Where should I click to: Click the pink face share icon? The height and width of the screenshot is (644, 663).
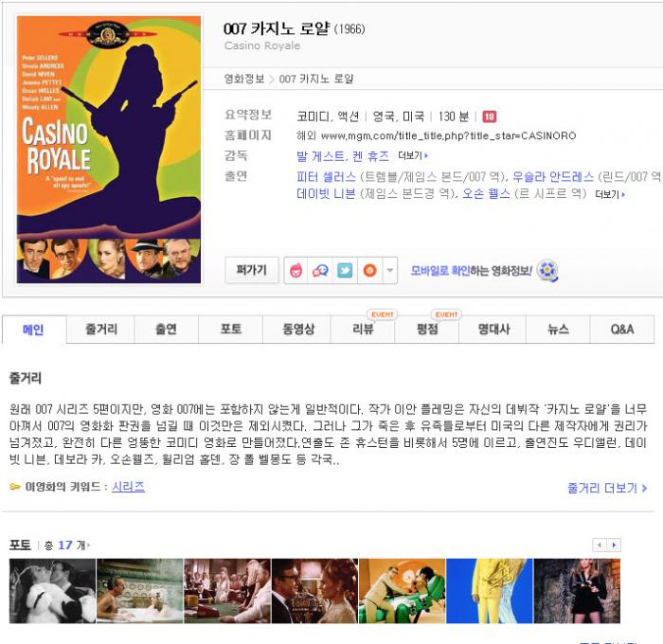coord(296,271)
